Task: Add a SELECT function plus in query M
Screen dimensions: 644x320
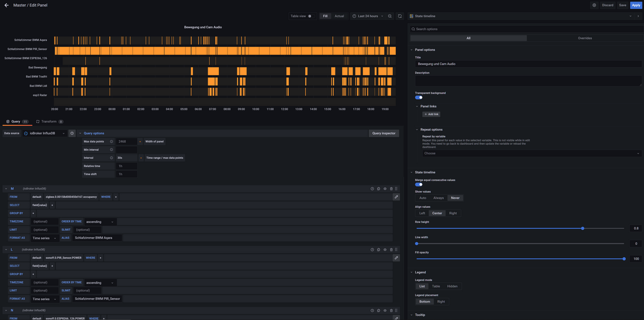Action: (x=52, y=205)
